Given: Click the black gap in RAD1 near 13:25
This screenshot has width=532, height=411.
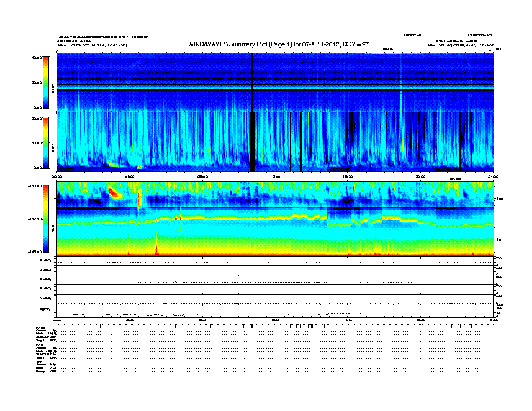Looking at the screenshot, I should pyautogui.click(x=301, y=142).
